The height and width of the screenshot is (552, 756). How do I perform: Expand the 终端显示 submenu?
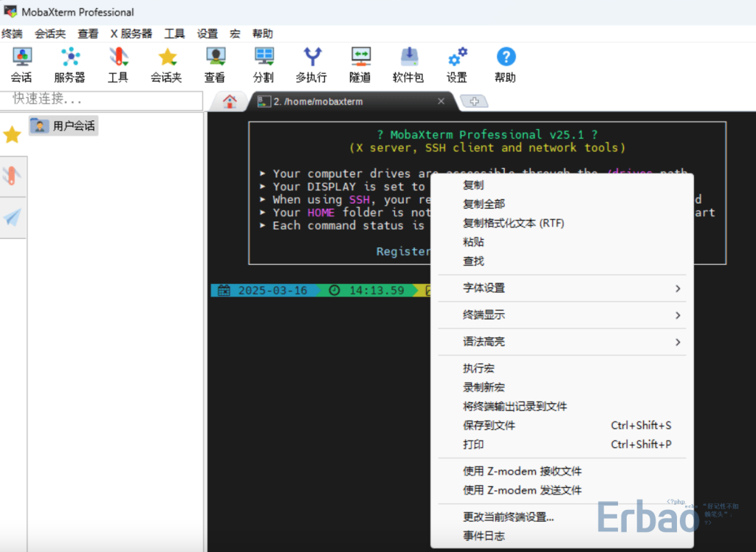point(562,315)
